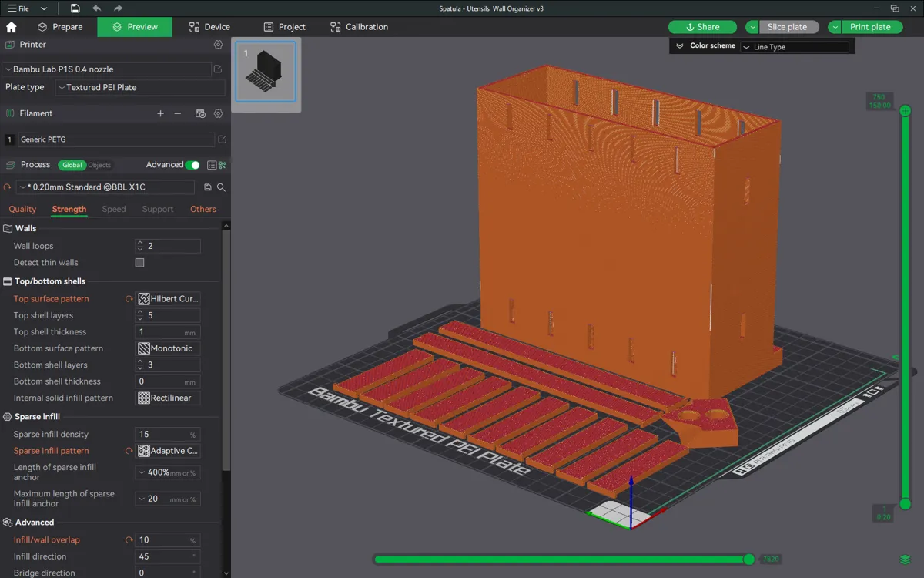The width and height of the screenshot is (924, 578).
Task: Click the Wall loops value field
Action: (168, 246)
